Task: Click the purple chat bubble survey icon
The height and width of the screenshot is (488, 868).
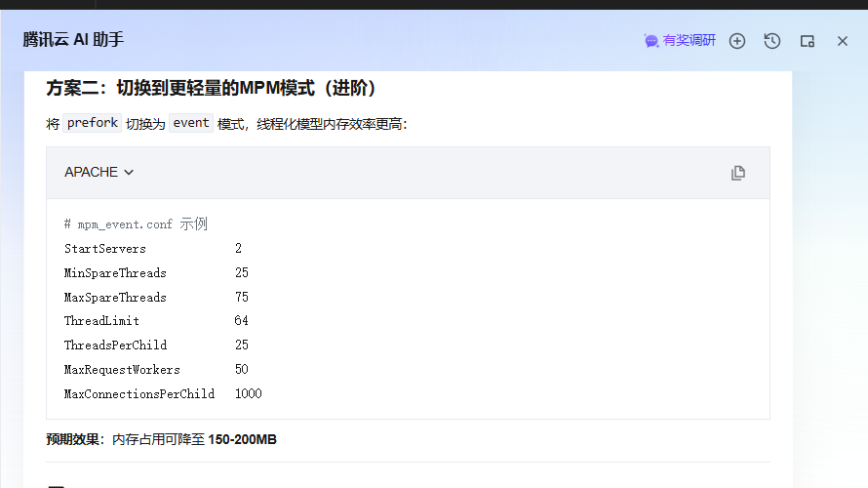Action: (651, 41)
